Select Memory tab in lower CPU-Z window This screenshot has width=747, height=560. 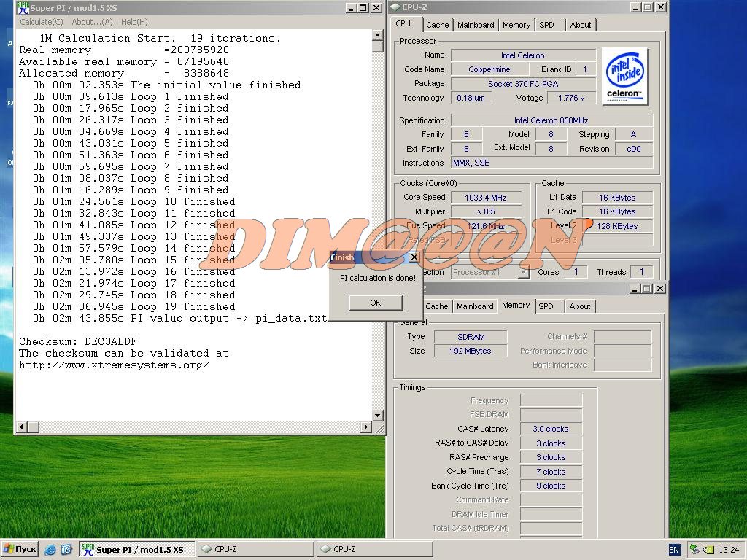(x=516, y=306)
